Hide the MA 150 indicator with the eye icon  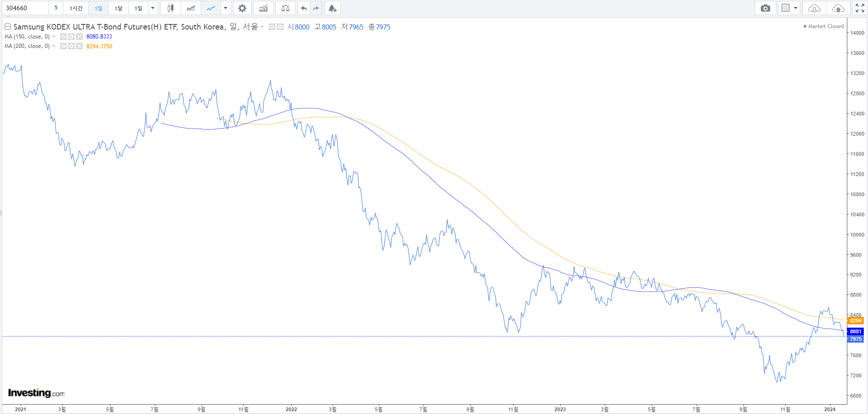(x=63, y=37)
